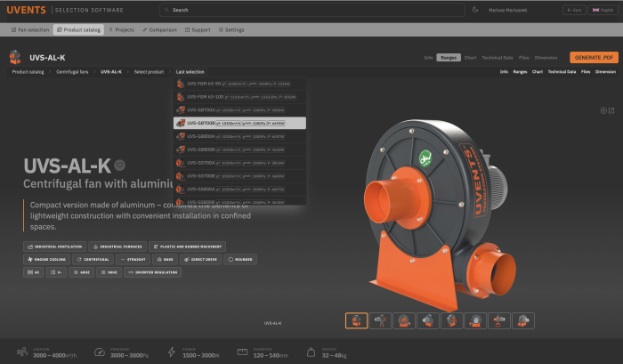
Task: Click the weight icon in bottom bar
Action: [311, 352]
